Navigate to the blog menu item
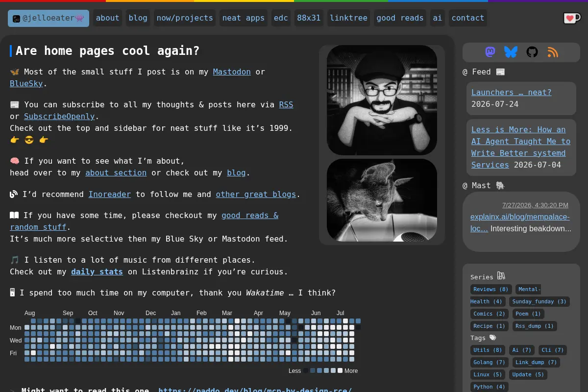 click(x=138, y=18)
